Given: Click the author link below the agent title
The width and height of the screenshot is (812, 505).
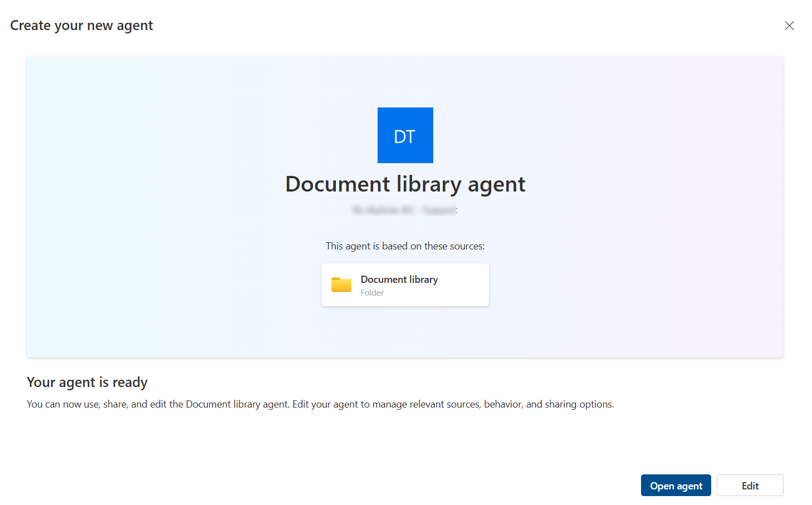Looking at the screenshot, I should point(405,210).
